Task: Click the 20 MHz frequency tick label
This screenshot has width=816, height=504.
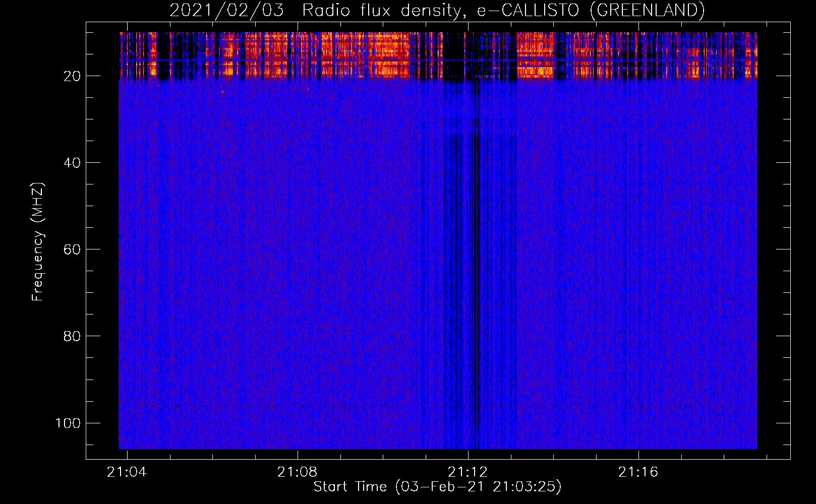Action: [72, 76]
